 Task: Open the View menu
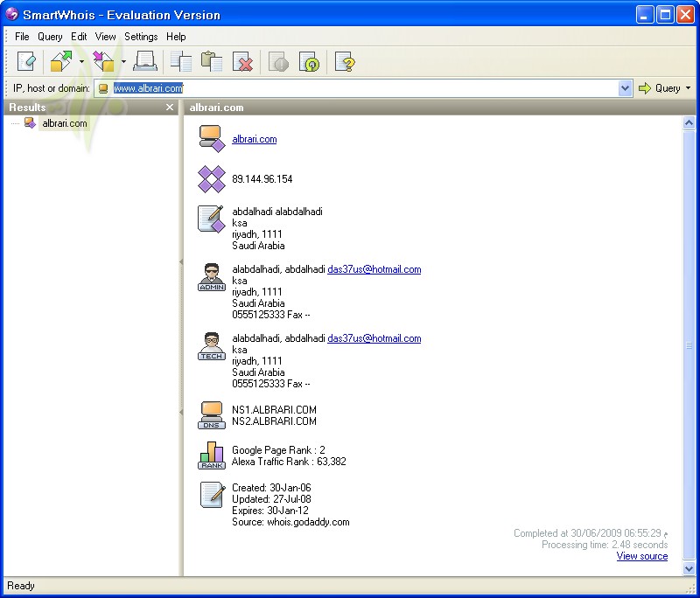[105, 37]
